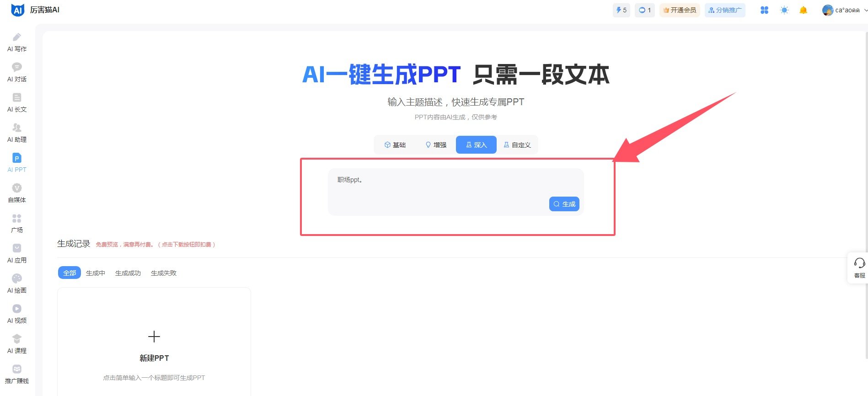Expand the user account dropdown
The image size is (868, 396).
tap(844, 10)
